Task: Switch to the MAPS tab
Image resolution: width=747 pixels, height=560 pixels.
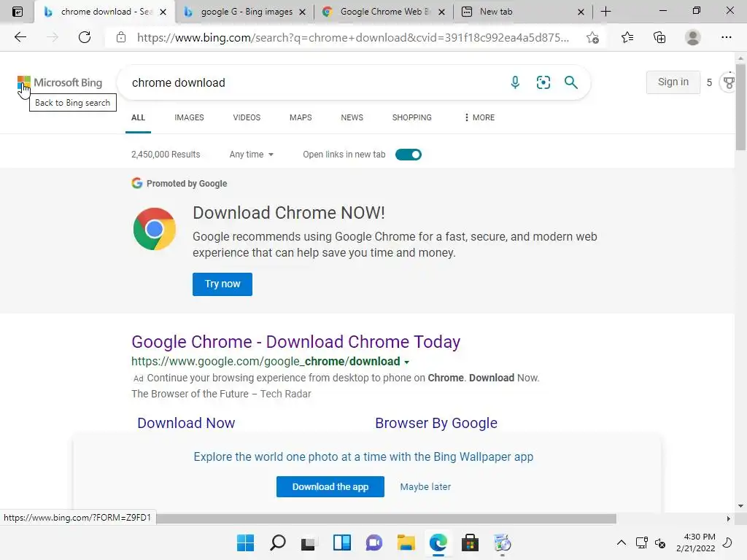Action: coord(301,117)
